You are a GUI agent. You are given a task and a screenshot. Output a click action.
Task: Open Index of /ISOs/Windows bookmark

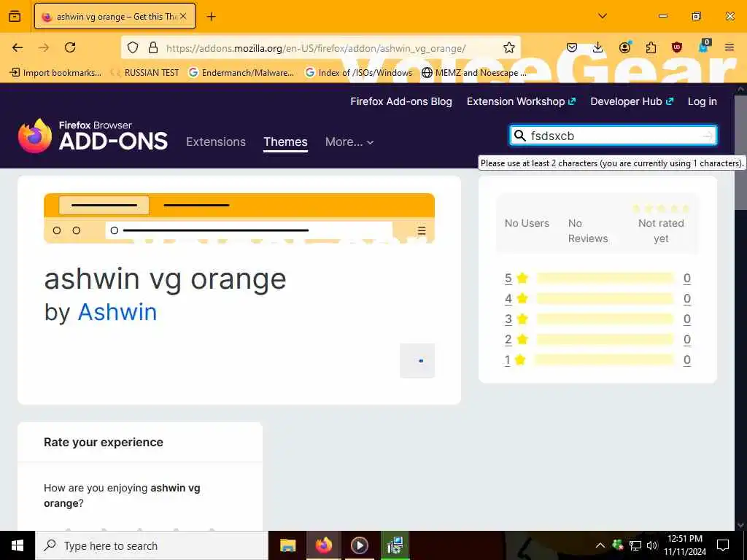tap(359, 72)
